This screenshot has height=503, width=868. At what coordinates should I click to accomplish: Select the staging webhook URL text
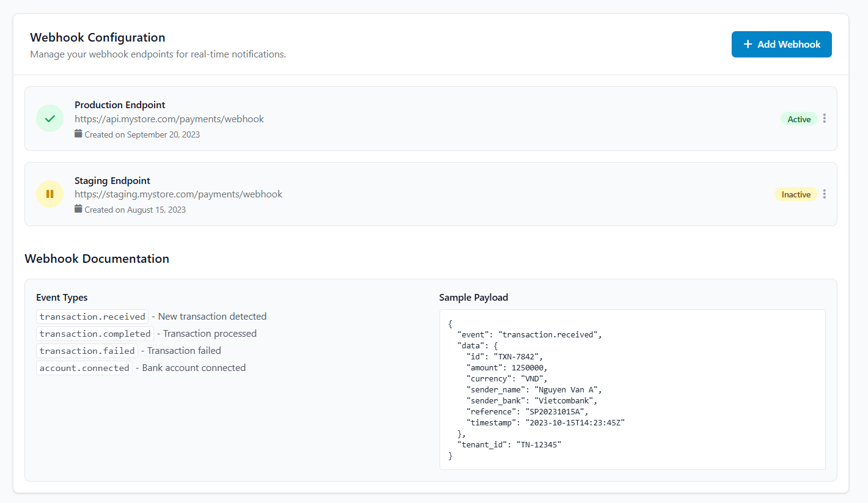178,194
